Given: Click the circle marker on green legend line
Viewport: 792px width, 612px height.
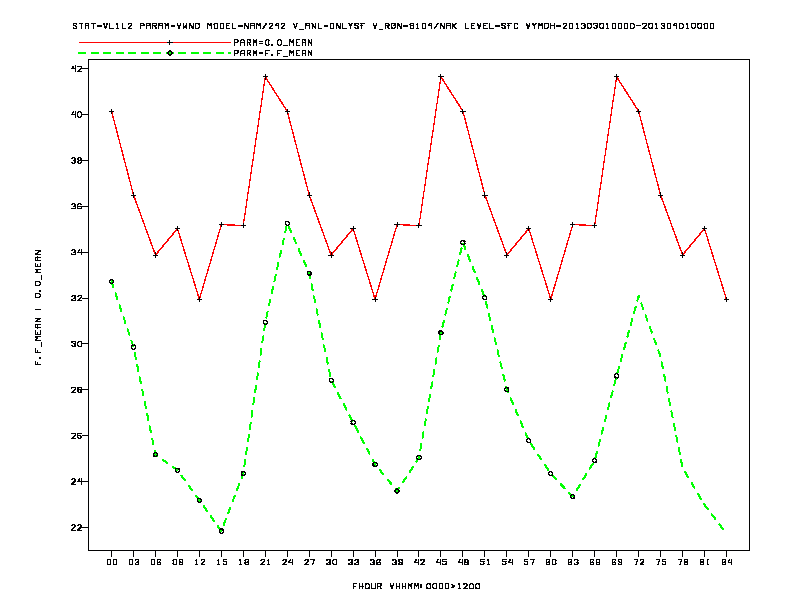Looking at the screenshot, I should coord(170,53).
